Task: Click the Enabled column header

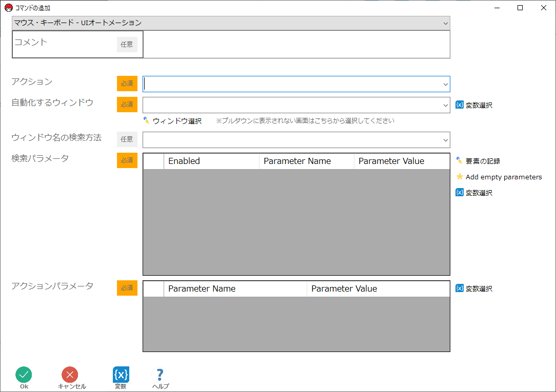Action: pos(211,161)
